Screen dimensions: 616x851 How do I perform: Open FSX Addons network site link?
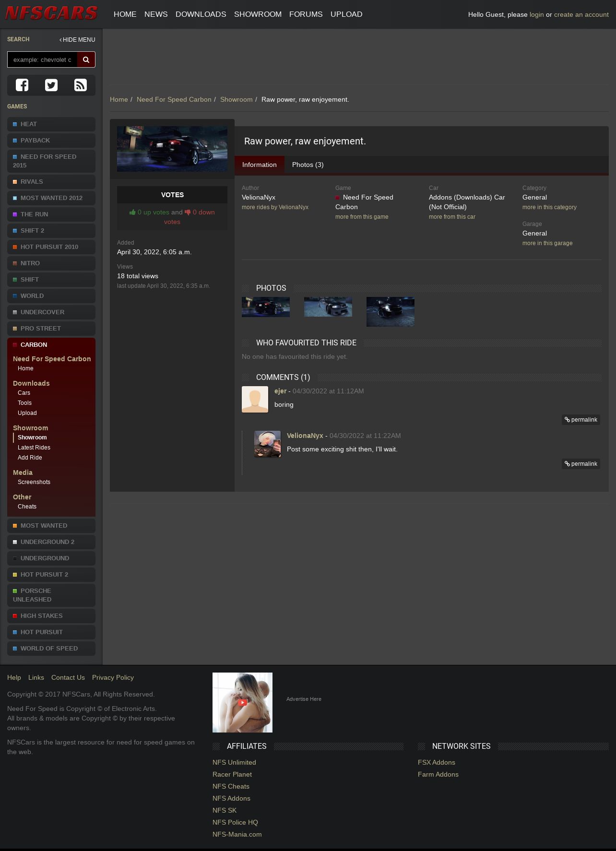[x=437, y=762]
